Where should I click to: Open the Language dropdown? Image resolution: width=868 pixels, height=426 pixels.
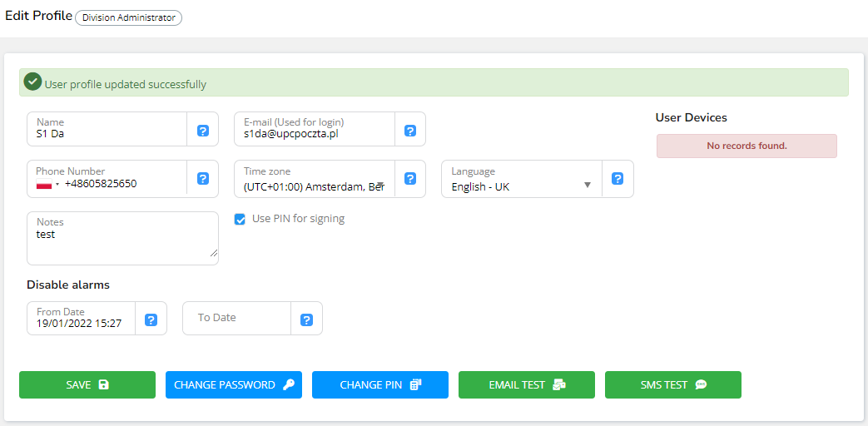(x=521, y=186)
